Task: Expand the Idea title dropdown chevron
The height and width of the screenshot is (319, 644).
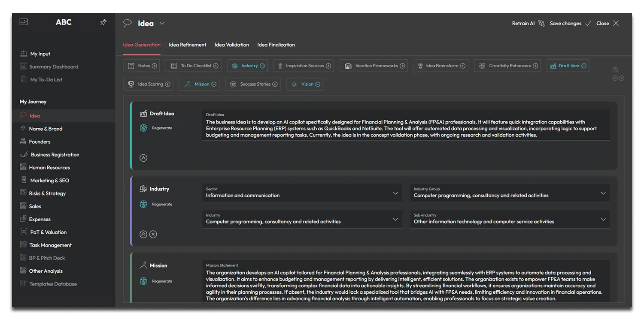Action: [162, 24]
